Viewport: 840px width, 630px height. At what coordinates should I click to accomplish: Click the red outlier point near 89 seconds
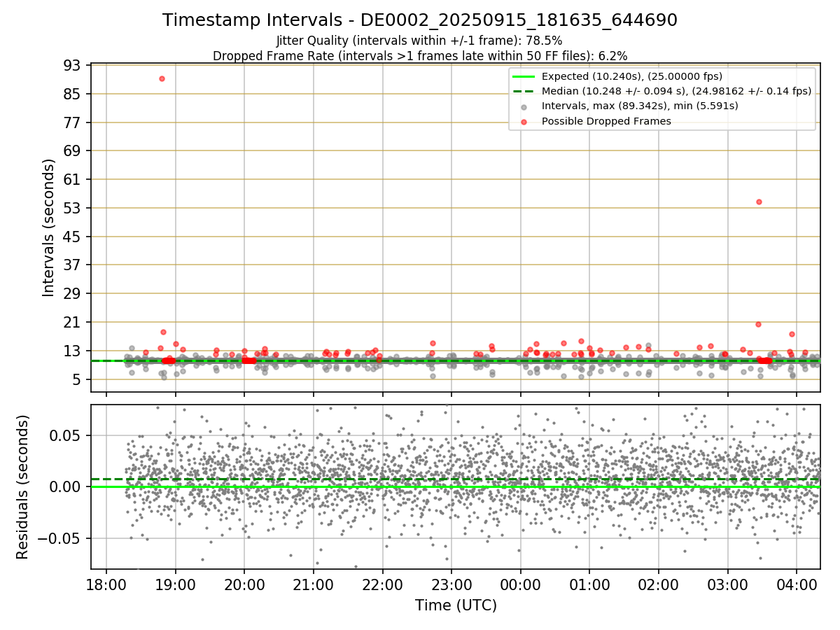click(162, 78)
